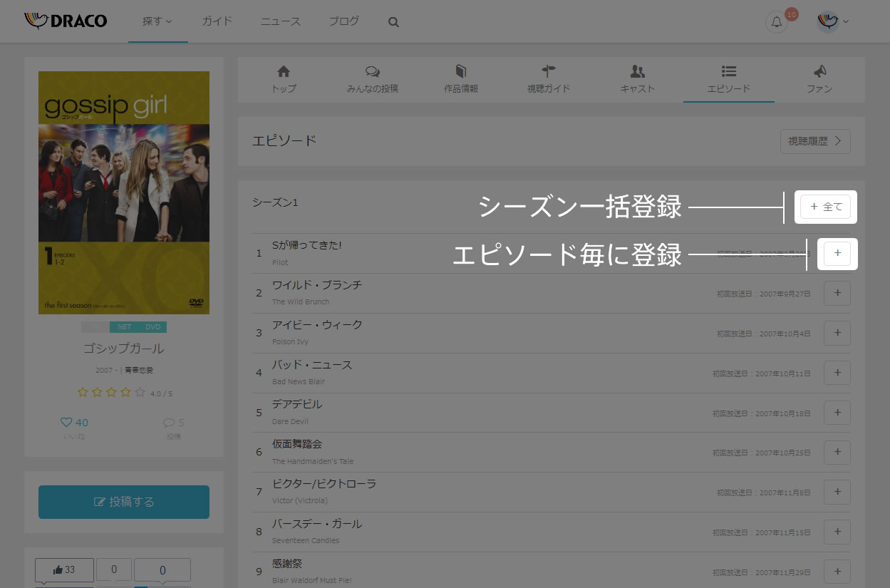Click the subtitle "Dare Devil"

coord(289,421)
